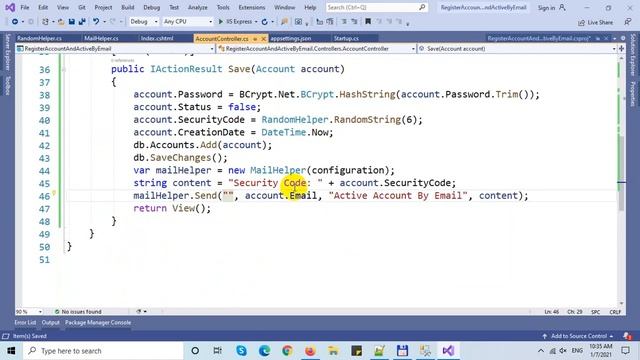
Task: Open Google Chrome from the taskbar
Action: (287, 351)
